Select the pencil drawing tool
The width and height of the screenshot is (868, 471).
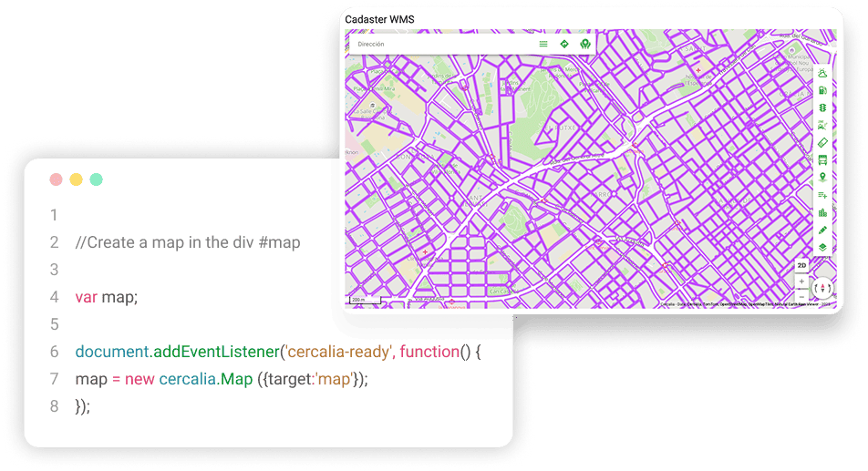point(822,230)
